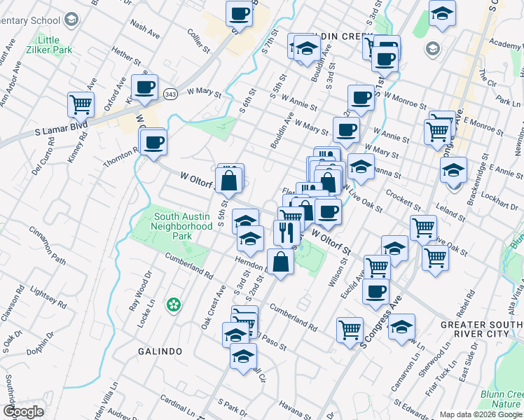The height and width of the screenshot is (420, 524).
Task: Select the fork and knife restaurant marker
Action: (287, 234)
